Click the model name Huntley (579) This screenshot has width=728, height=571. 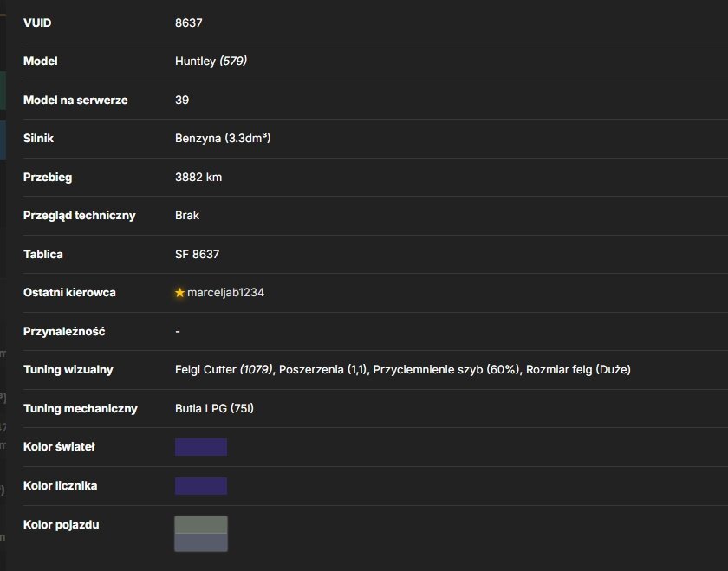click(211, 61)
